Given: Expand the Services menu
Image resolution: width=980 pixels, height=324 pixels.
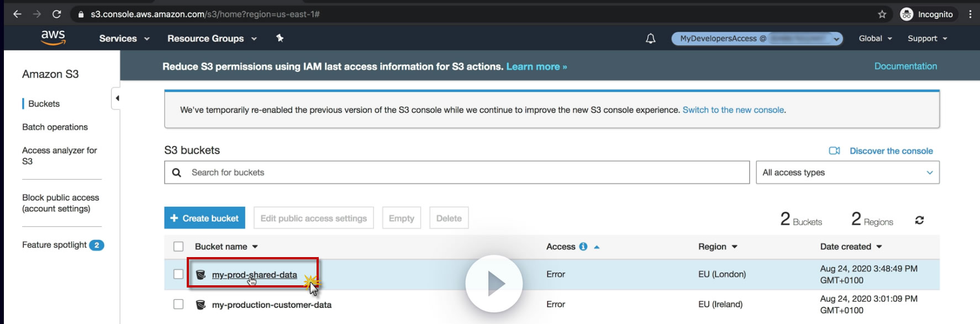Looking at the screenshot, I should point(124,39).
